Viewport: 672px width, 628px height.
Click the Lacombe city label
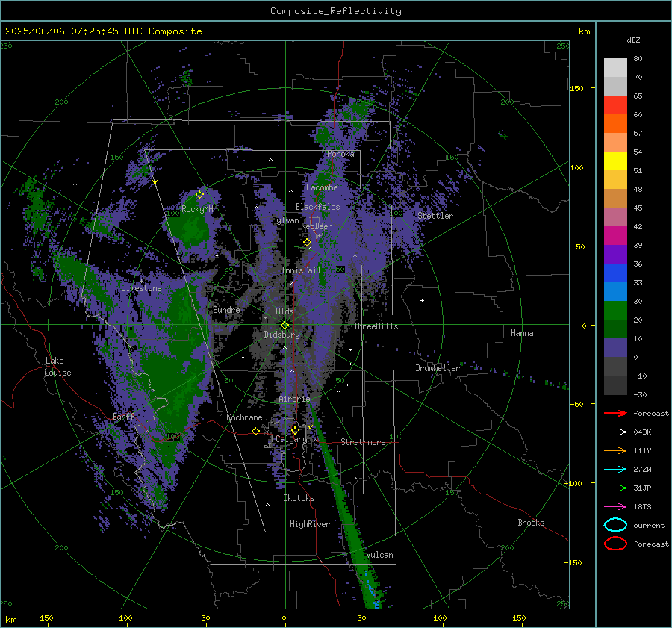point(321,187)
